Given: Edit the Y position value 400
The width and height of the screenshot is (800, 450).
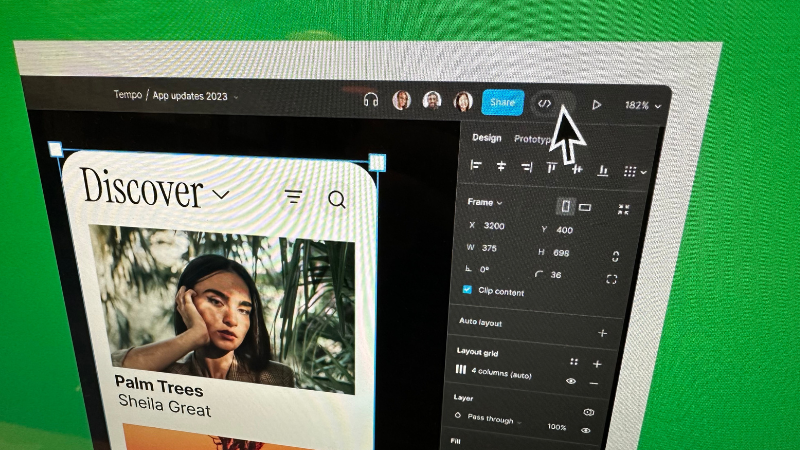Looking at the screenshot, I should [x=564, y=230].
